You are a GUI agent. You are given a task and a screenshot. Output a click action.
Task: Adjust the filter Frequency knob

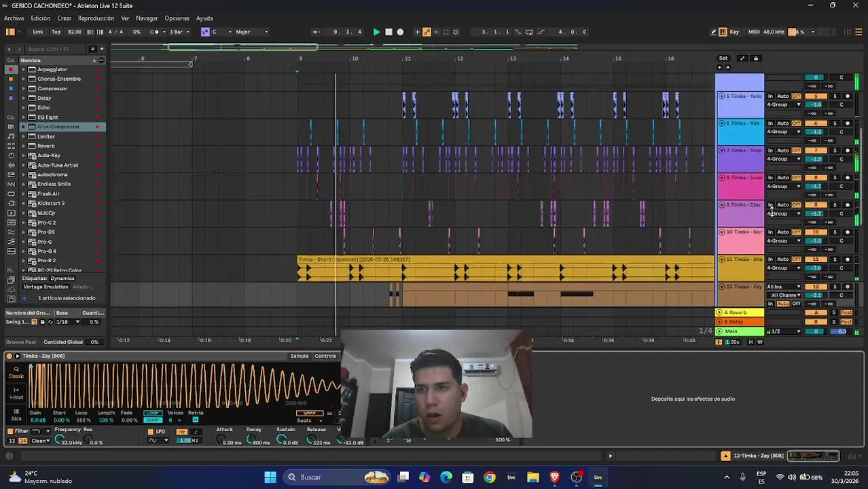pos(58,440)
